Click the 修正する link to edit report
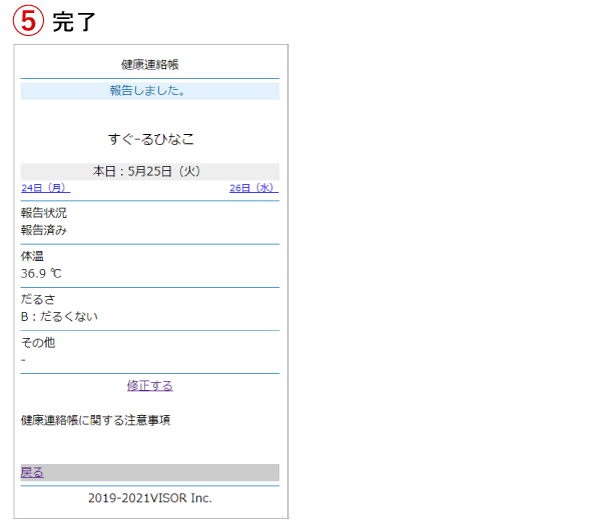This screenshot has height=522, width=600. (150, 385)
